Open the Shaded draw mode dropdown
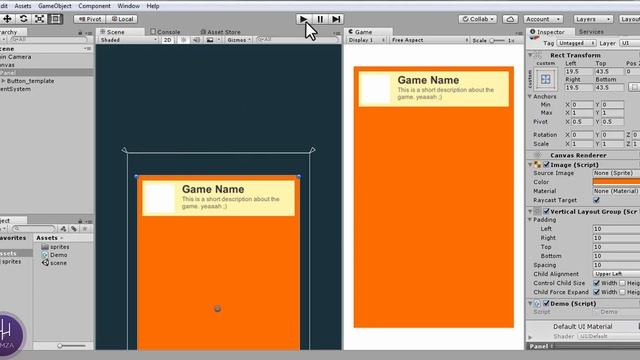Viewport: 640px width, 360px height. [128, 40]
